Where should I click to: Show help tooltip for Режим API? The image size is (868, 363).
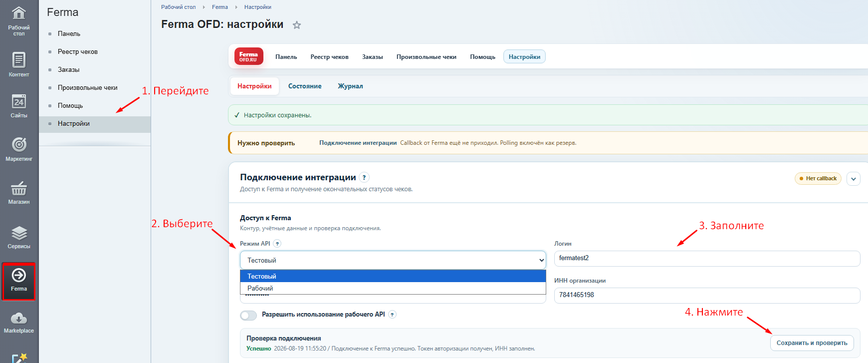coord(277,244)
